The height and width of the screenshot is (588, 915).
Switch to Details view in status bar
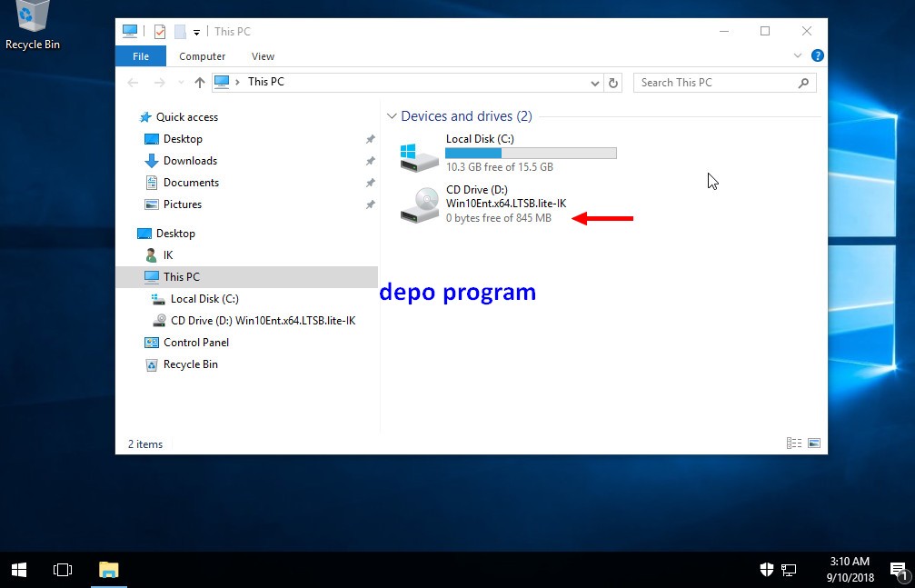(793, 443)
